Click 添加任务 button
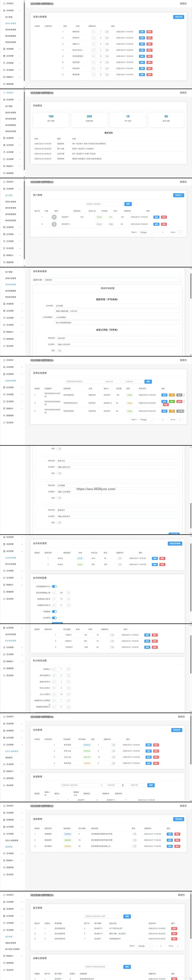The image size is (192, 980). (x=177, y=730)
